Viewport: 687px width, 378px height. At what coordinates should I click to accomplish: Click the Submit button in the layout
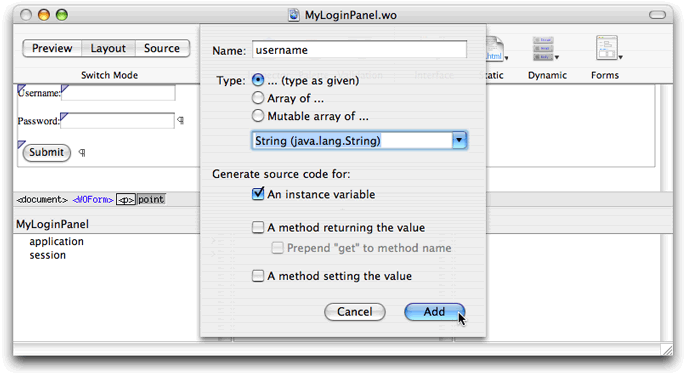click(46, 152)
